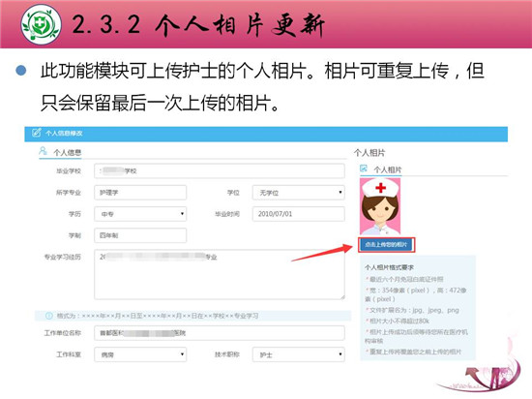Click the green medical logo in slide header
This screenshot has width=532, height=399.
click(x=41, y=24)
